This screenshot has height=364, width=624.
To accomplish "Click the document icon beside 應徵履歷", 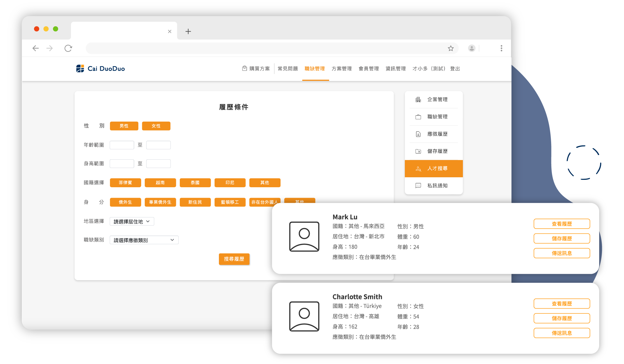I will point(418,134).
